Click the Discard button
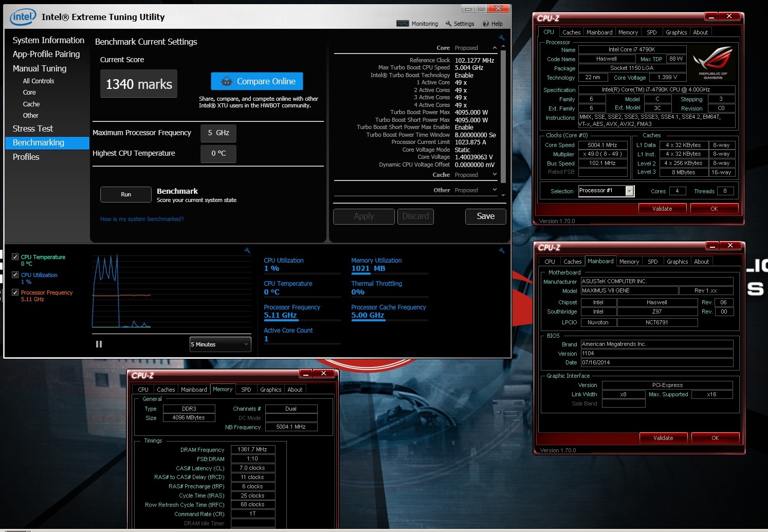Viewport: 768px width, 532px height. click(x=415, y=216)
